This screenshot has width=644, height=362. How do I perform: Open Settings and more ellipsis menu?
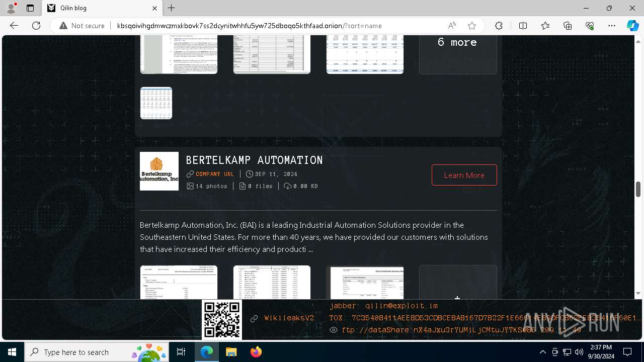612,26
